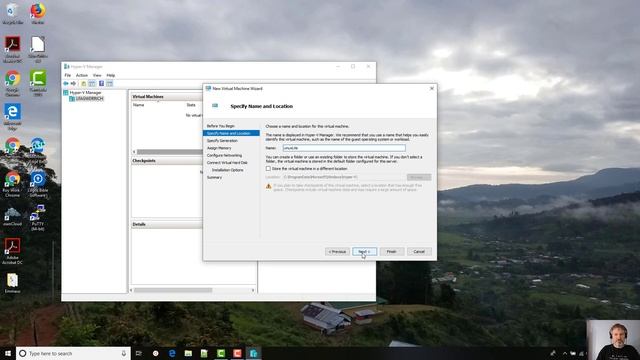Image resolution: width=640 pixels, height=360 pixels.
Task: Open the Camtasia desktop shortcut
Action: (38, 83)
